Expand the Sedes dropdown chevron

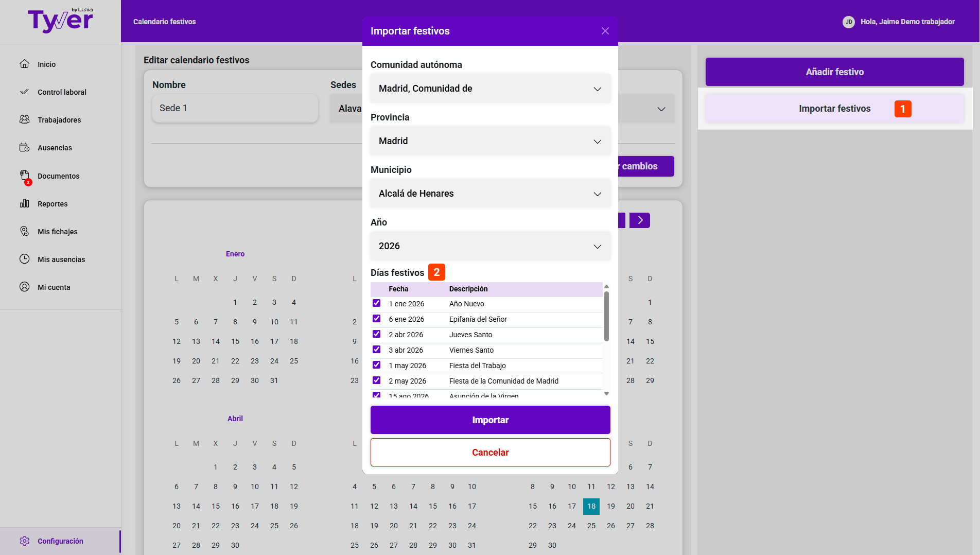(661, 109)
